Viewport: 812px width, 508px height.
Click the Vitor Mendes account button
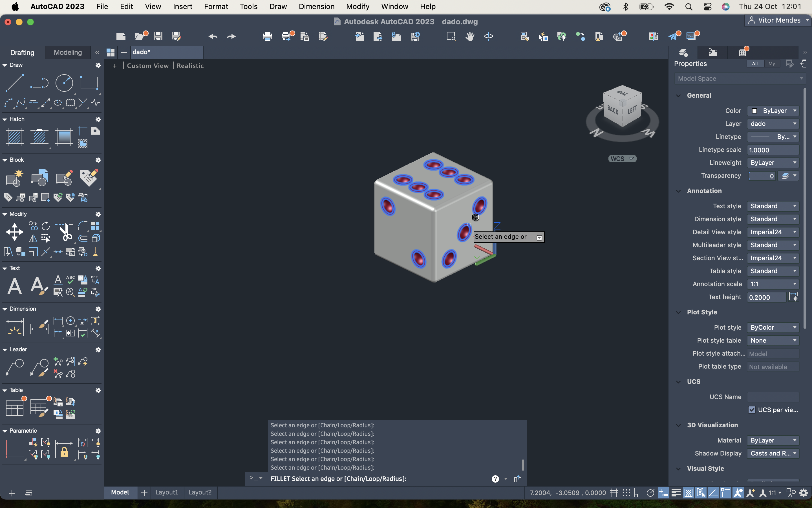779,20
